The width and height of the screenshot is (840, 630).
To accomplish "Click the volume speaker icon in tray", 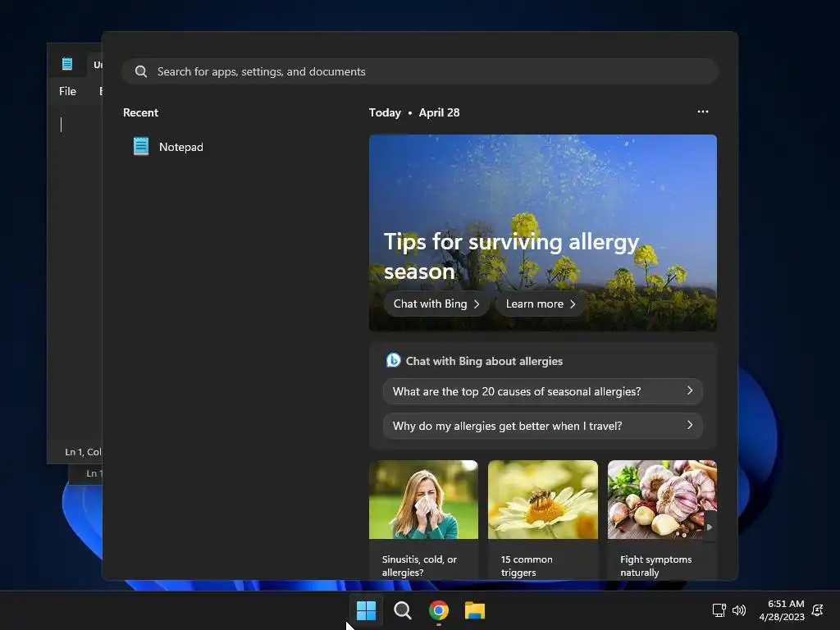I will pyautogui.click(x=739, y=610).
